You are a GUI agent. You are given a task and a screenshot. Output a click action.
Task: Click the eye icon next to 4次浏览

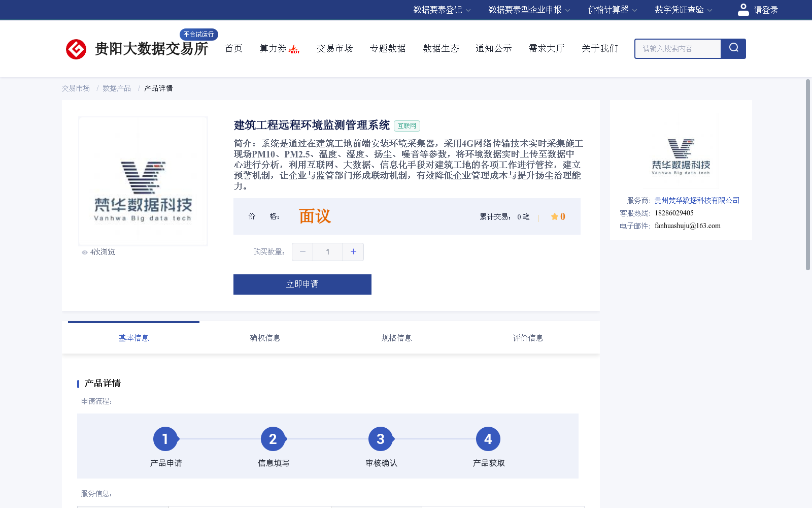click(x=85, y=252)
